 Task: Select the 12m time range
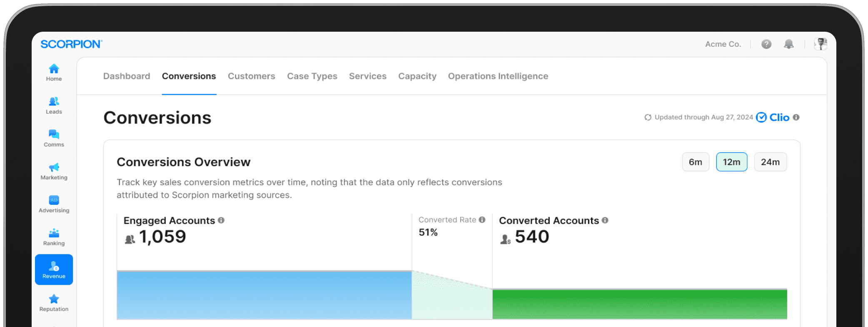pos(731,162)
